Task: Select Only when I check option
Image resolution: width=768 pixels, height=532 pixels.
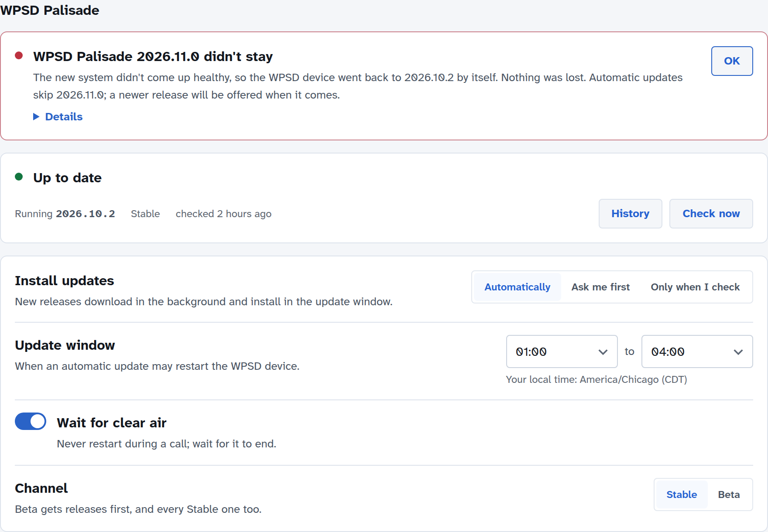Action: [695, 287]
